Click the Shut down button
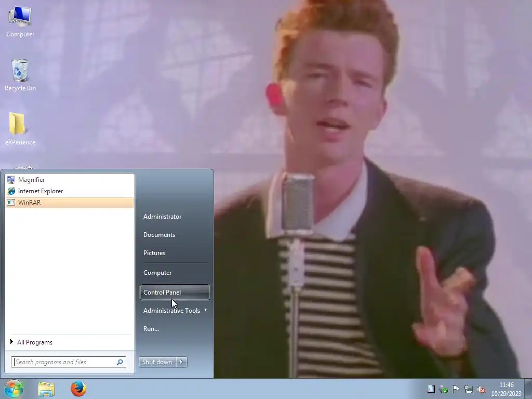Image resolution: width=532 pixels, height=399 pixels. (x=157, y=362)
